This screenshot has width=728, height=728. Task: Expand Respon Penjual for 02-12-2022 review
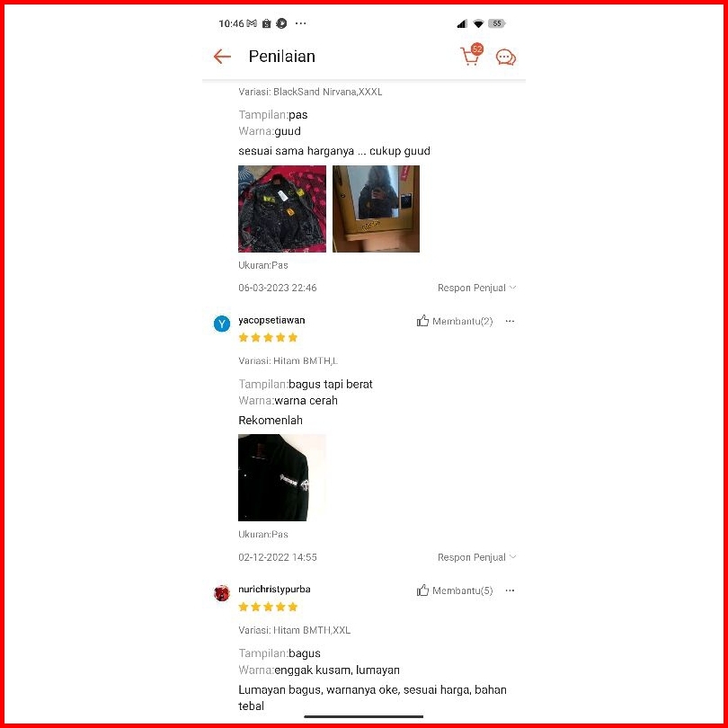point(477,557)
